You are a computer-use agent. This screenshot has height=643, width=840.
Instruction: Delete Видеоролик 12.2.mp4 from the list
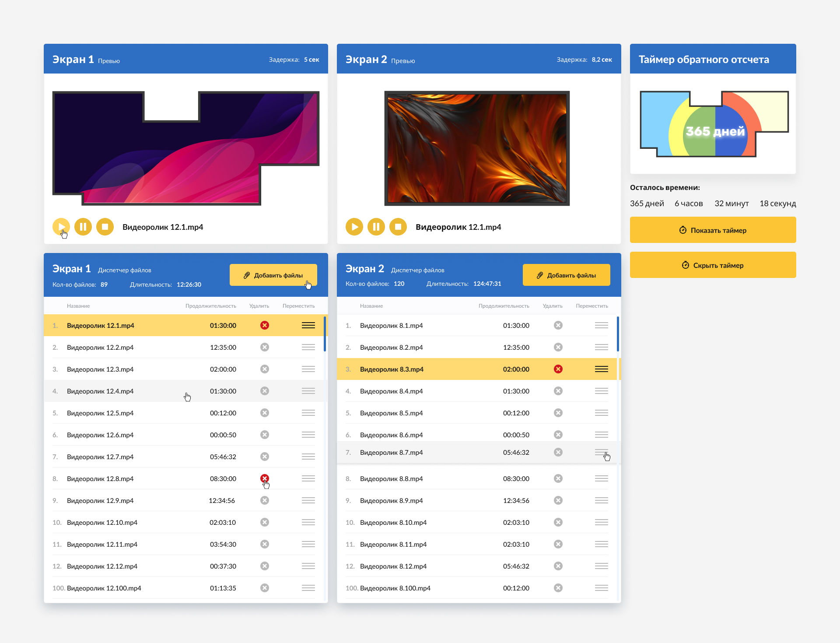click(x=265, y=347)
